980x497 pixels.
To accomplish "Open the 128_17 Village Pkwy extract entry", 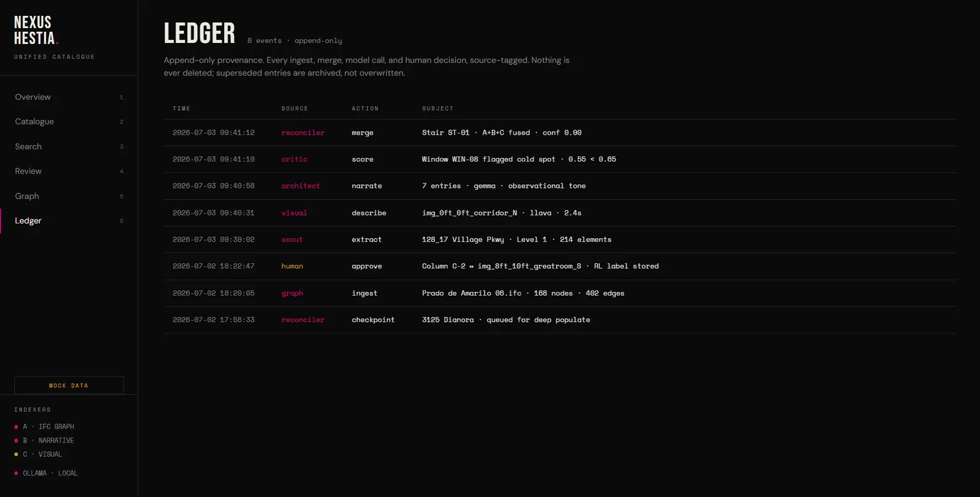I will click(516, 239).
